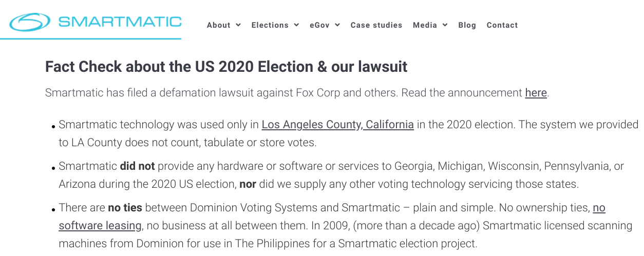
Task: Open the Los Angeles County, California link
Action: point(337,124)
